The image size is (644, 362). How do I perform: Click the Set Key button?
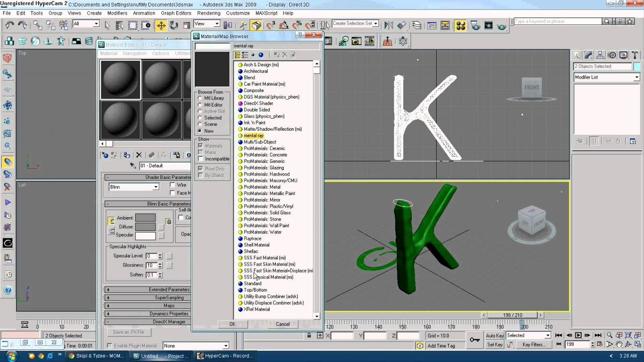495,344
